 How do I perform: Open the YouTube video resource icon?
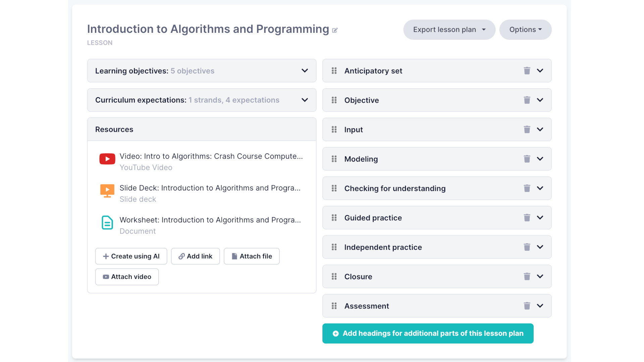tap(107, 159)
